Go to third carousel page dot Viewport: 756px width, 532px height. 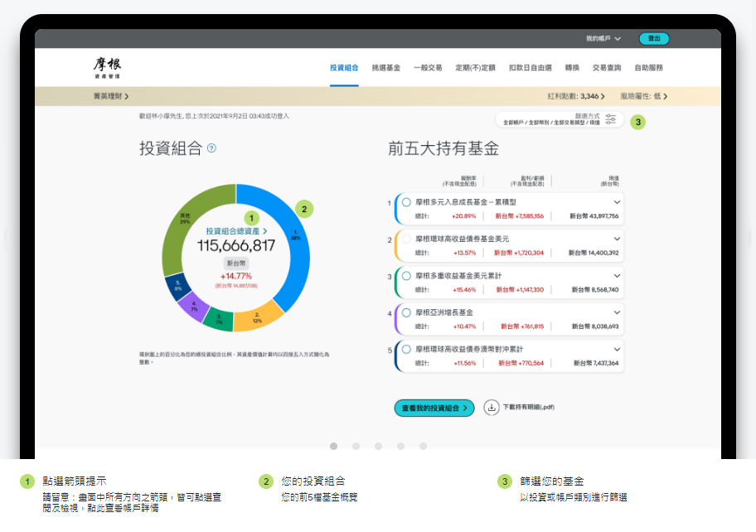pos(379,446)
